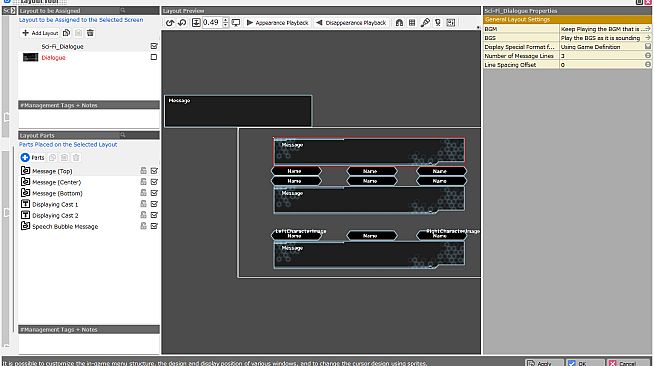Click the lock icon for Message (Center)
The image size is (654, 366).
tap(143, 182)
